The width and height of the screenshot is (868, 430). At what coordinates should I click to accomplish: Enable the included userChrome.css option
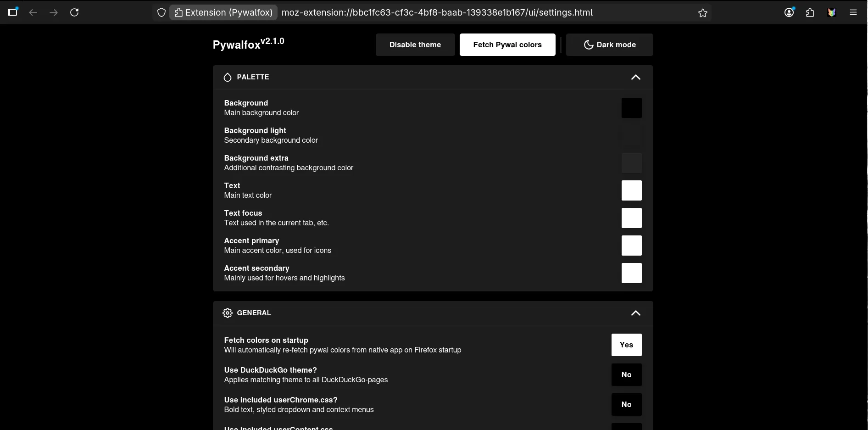click(x=626, y=404)
